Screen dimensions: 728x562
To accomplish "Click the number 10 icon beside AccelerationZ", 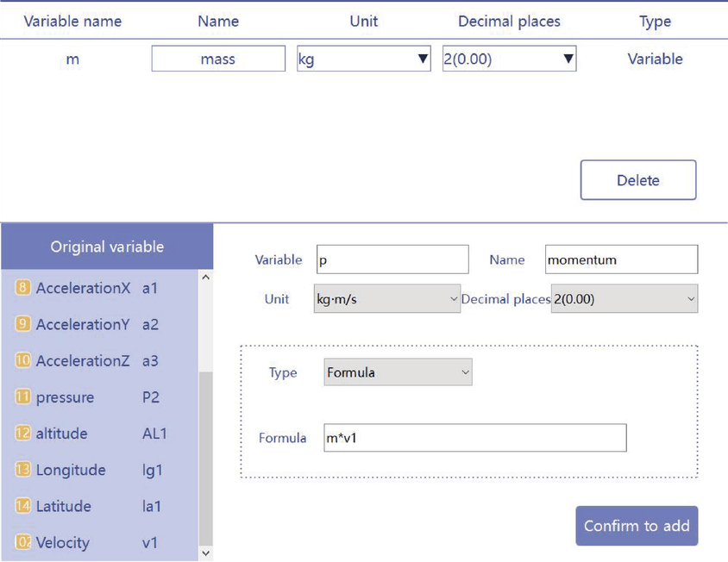I will pos(23,361).
